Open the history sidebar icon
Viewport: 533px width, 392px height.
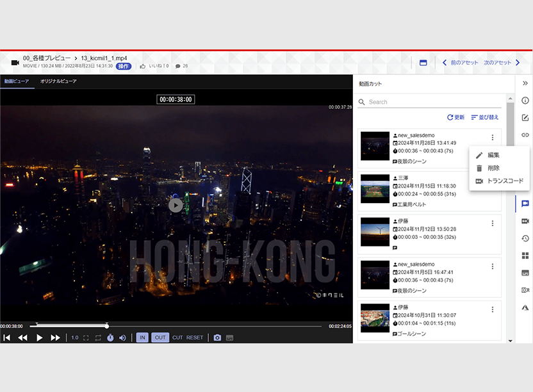[x=525, y=238]
